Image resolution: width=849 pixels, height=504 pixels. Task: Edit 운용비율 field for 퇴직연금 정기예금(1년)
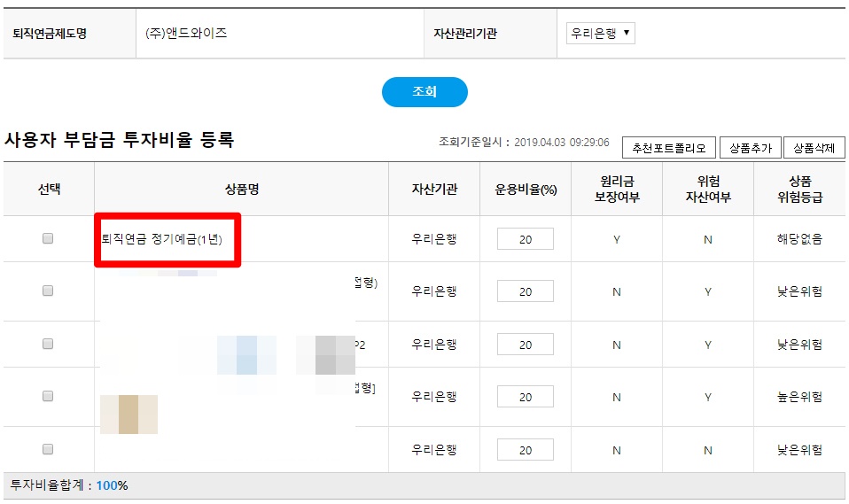click(x=526, y=239)
